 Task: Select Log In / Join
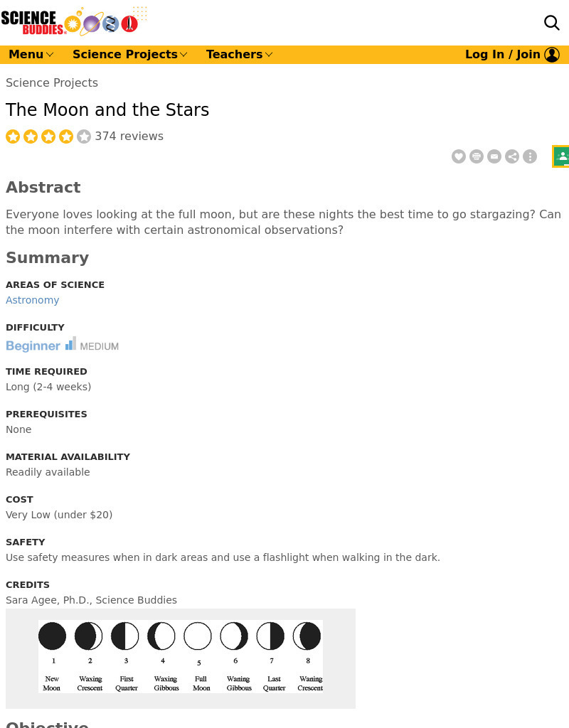click(x=503, y=54)
